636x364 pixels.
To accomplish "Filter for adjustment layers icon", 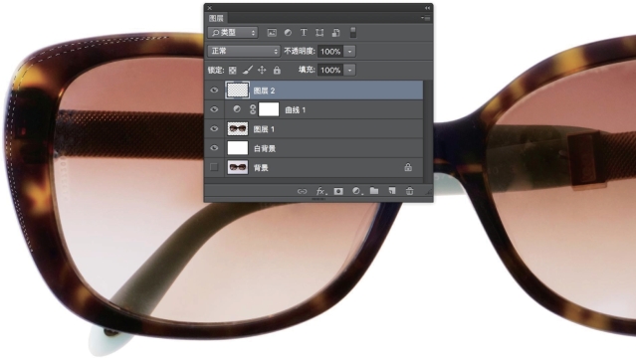I will 288,33.
